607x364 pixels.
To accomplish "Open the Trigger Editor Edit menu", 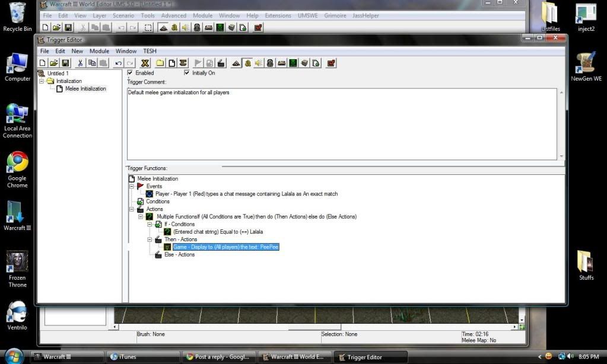I will (60, 51).
